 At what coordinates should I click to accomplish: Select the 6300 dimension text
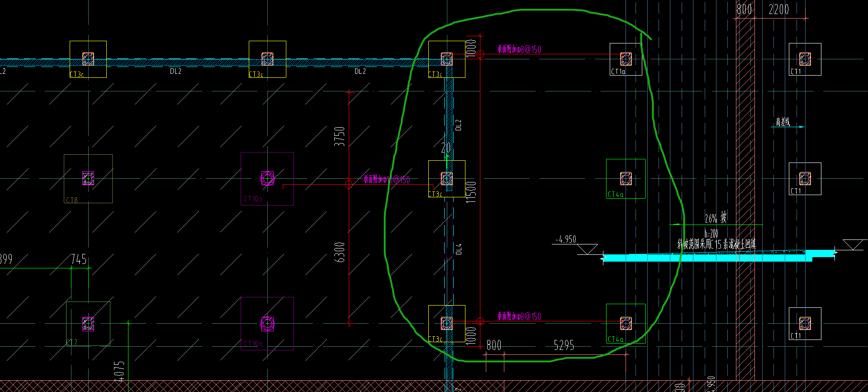coord(340,252)
